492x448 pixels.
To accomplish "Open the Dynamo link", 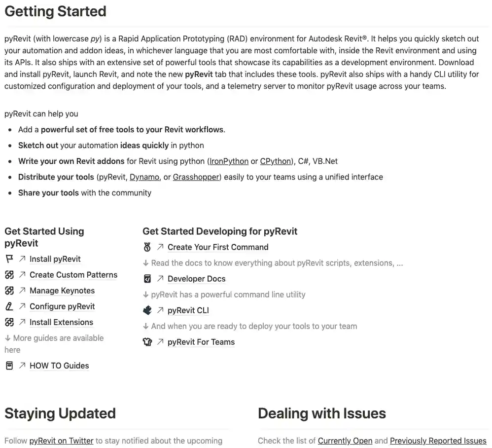I will tap(144, 177).
